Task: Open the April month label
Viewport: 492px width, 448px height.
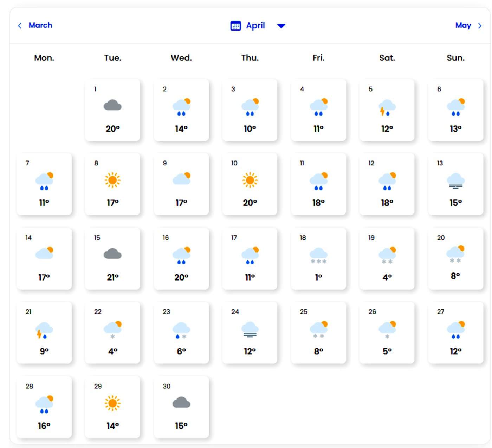Action: (255, 26)
